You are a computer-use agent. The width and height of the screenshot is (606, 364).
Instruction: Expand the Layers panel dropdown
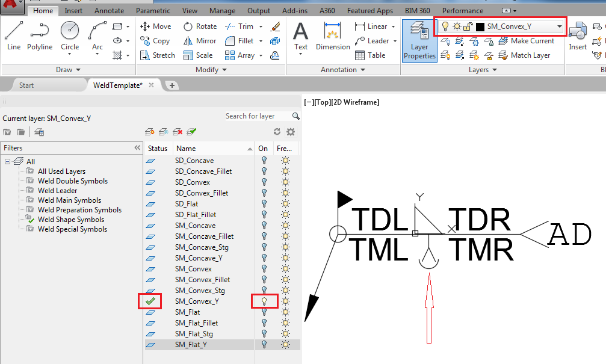coord(495,70)
